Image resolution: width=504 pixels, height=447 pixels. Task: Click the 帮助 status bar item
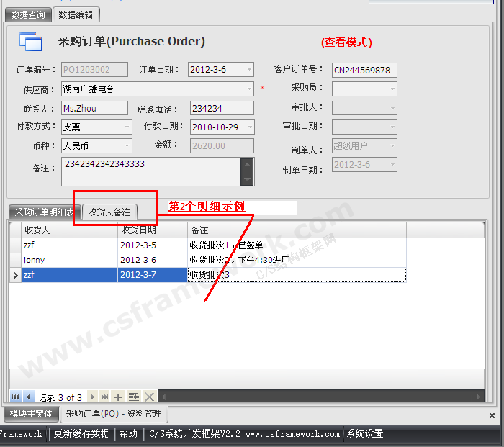pyautogui.click(x=128, y=434)
